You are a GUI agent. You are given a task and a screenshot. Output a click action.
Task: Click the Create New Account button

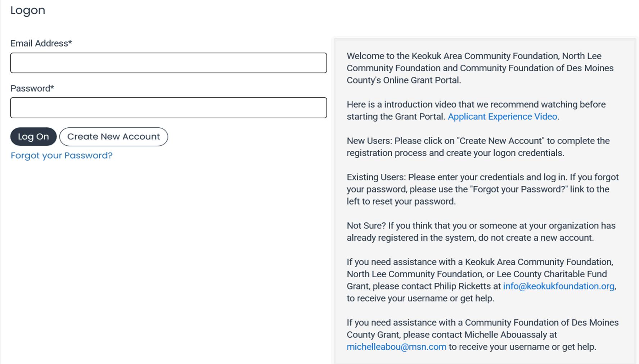tap(113, 137)
